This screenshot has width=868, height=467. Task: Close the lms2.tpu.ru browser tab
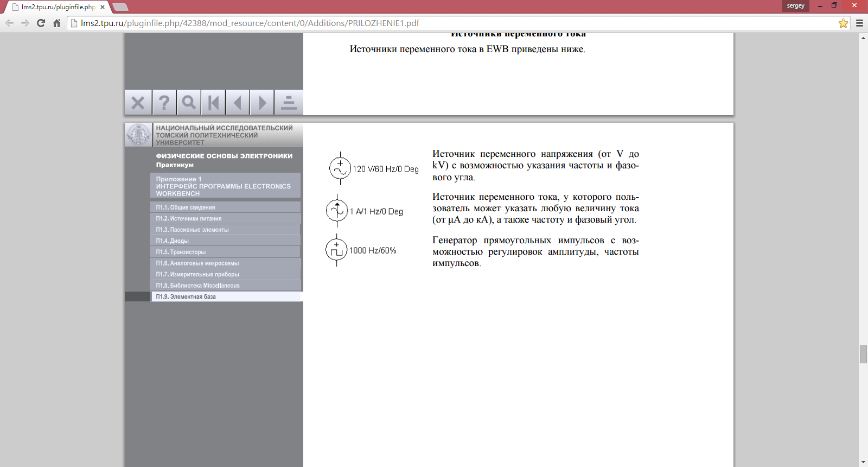[103, 7]
